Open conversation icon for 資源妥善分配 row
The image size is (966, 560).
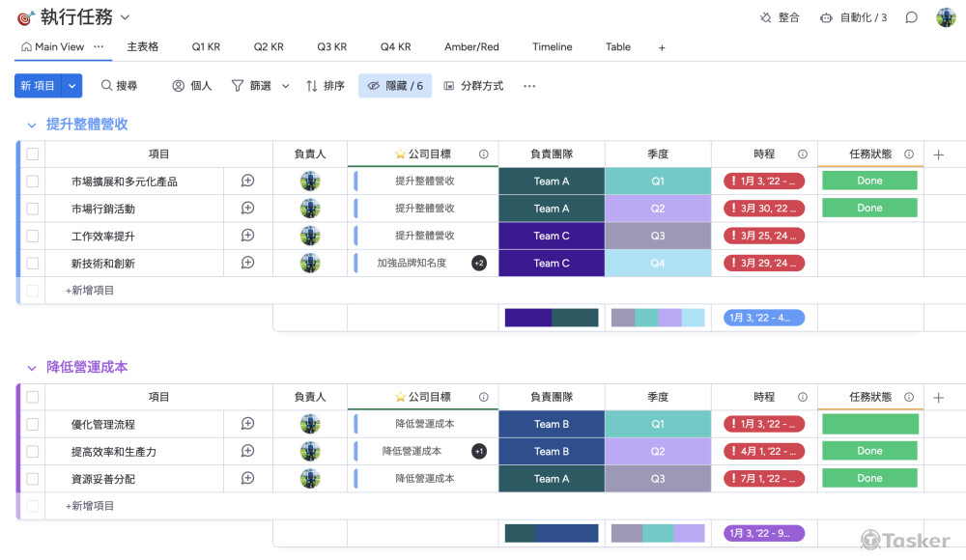pyautogui.click(x=247, y=478)
